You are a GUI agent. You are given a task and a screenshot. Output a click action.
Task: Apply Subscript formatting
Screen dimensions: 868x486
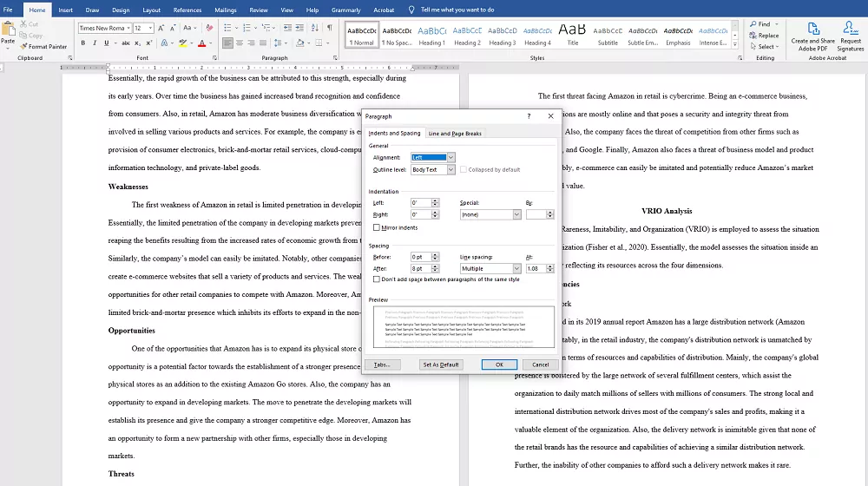[x=137, y=43]
